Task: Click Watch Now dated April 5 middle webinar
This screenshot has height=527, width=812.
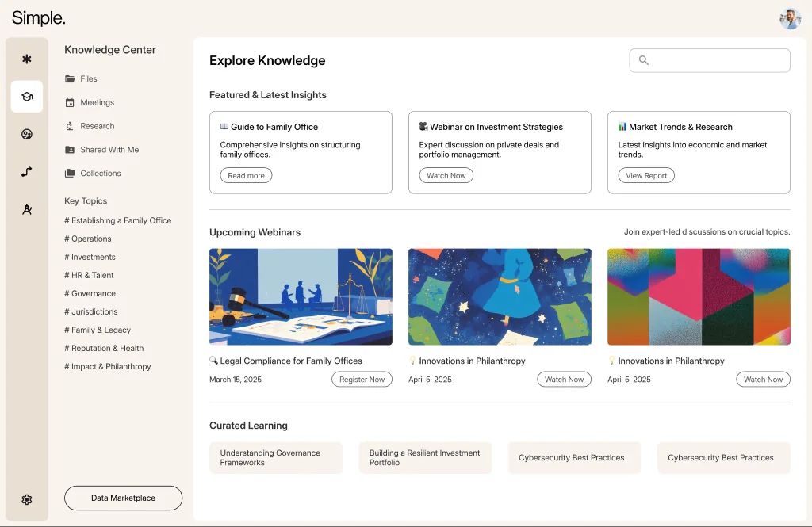Action: [x=564, y=380]
